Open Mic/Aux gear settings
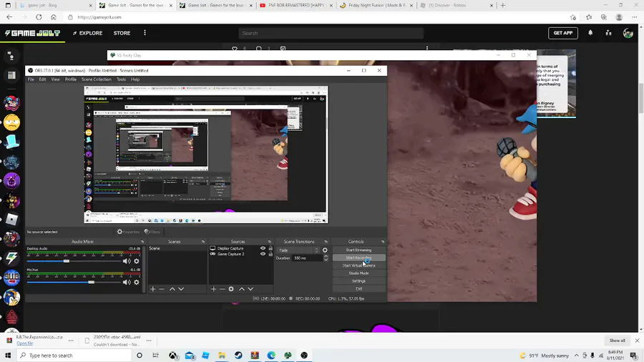This screenshot has width=644, height=362. 137,283
